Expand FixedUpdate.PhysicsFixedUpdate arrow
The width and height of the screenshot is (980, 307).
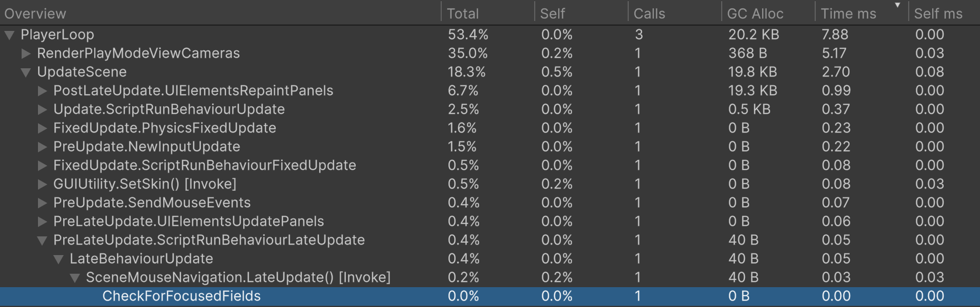42,128
